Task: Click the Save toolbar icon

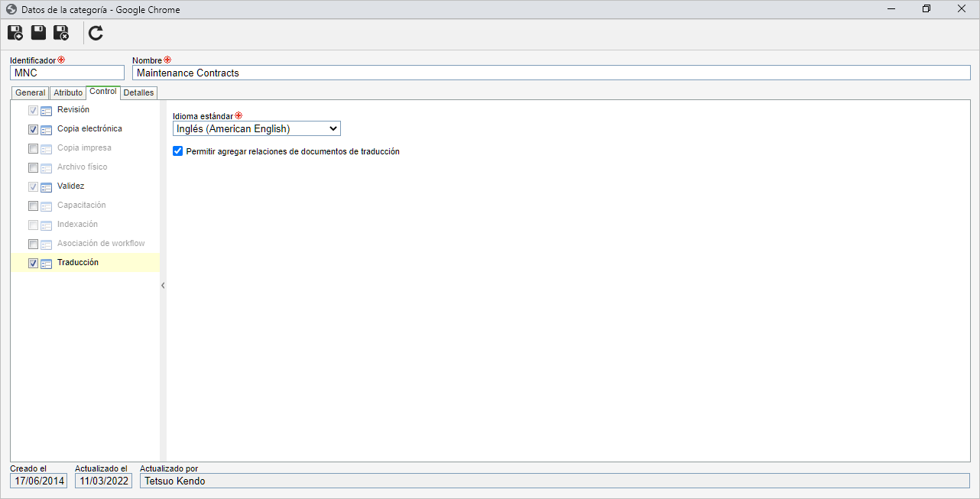Action: [38, 33]
